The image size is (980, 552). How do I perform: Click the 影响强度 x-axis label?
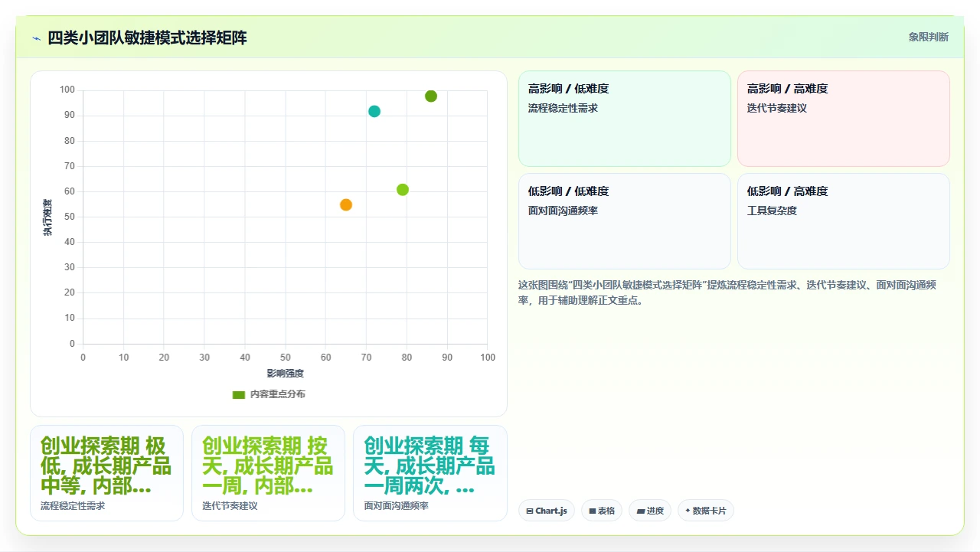pyautogui.click(x=286, y=374)
